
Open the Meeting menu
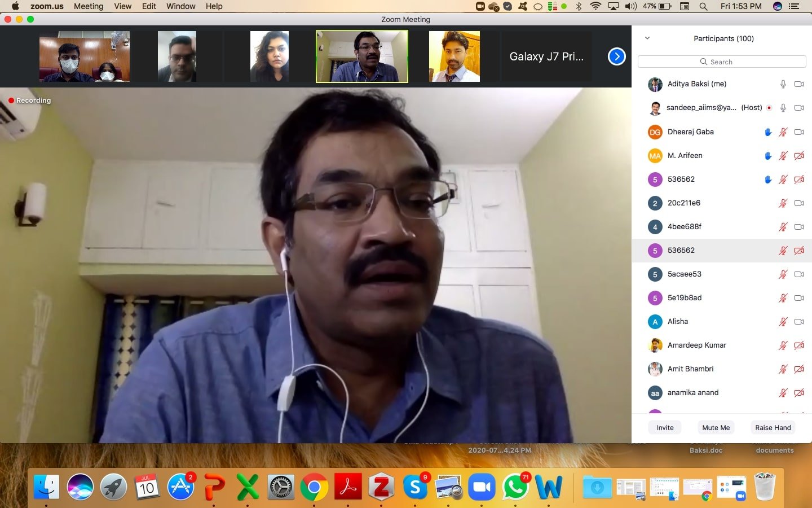click(89, 6)
